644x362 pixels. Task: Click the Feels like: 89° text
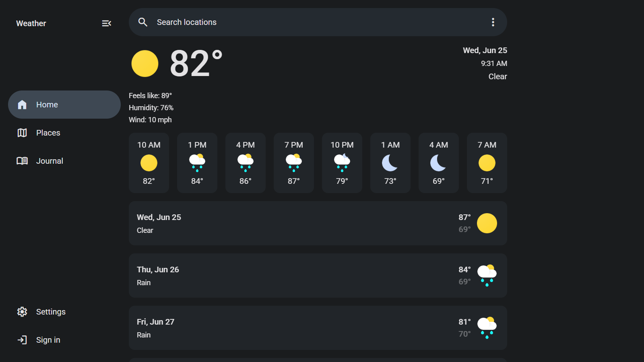tap(150, 96)
